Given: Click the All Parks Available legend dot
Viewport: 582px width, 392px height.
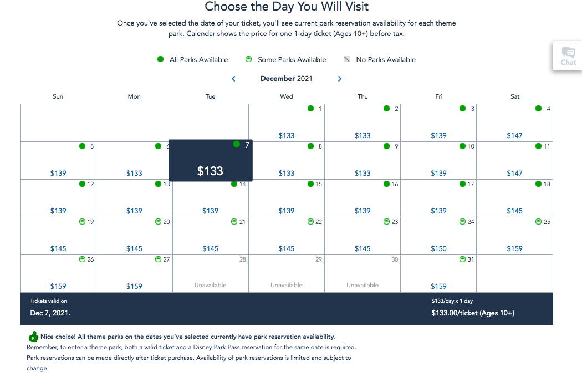Looking at the screenshot, I should 160,59.
